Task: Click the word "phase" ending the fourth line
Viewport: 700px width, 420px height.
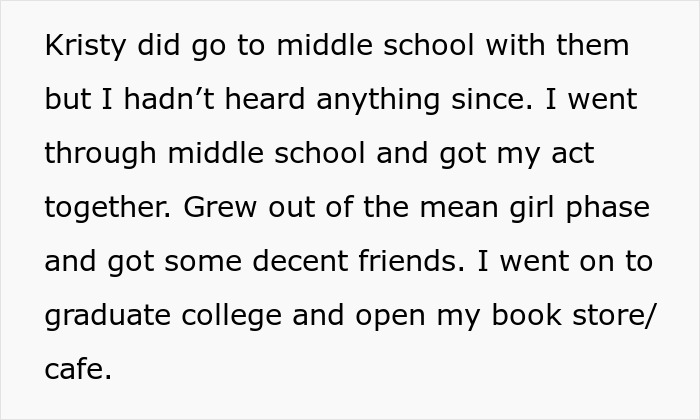Action: click(x=616, y=209)
